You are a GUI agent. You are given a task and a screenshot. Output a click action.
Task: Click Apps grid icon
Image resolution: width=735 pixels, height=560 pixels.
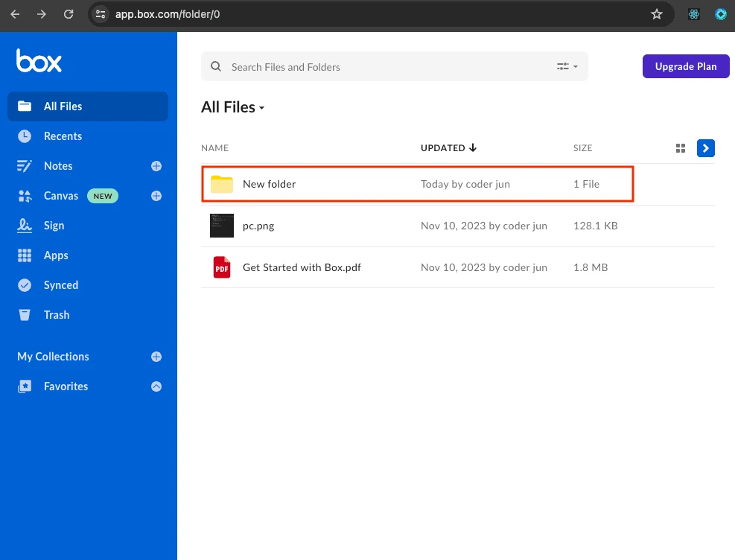coord(25,255)
